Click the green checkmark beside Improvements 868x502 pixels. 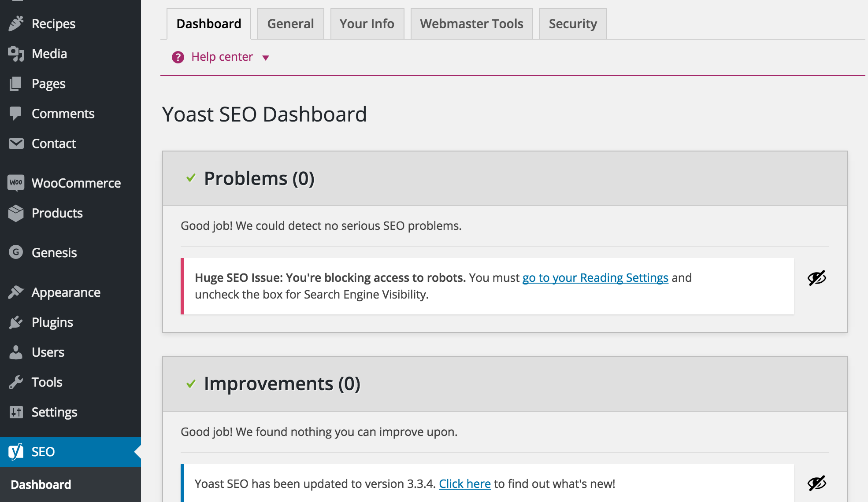(x=191, y=384)
